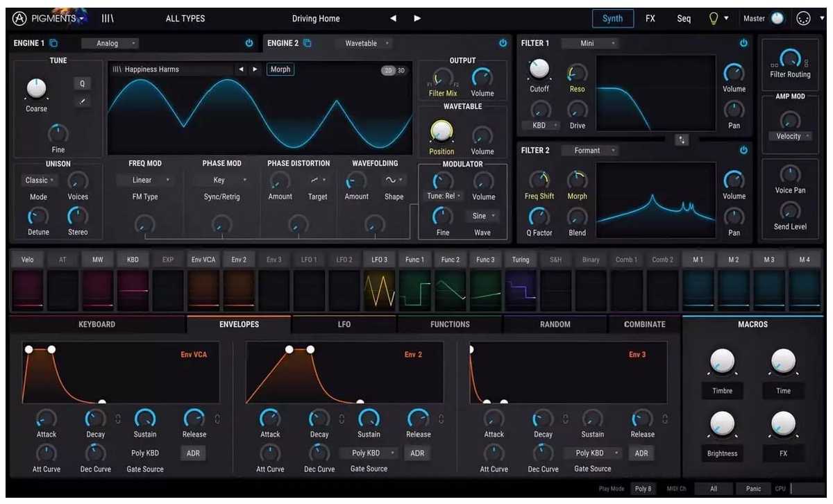
Task: Click MIDI channel All button
Action: (714, 489)
